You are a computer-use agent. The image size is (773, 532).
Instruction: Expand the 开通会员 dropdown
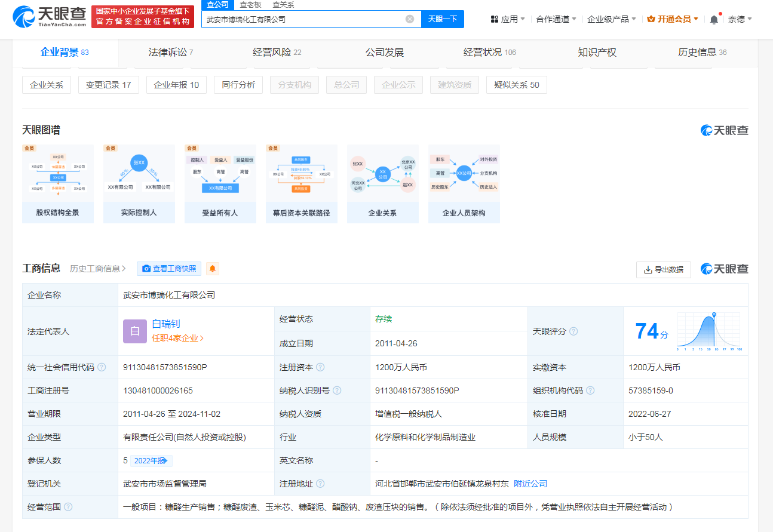pyautogui.click(x=673, y=19)
